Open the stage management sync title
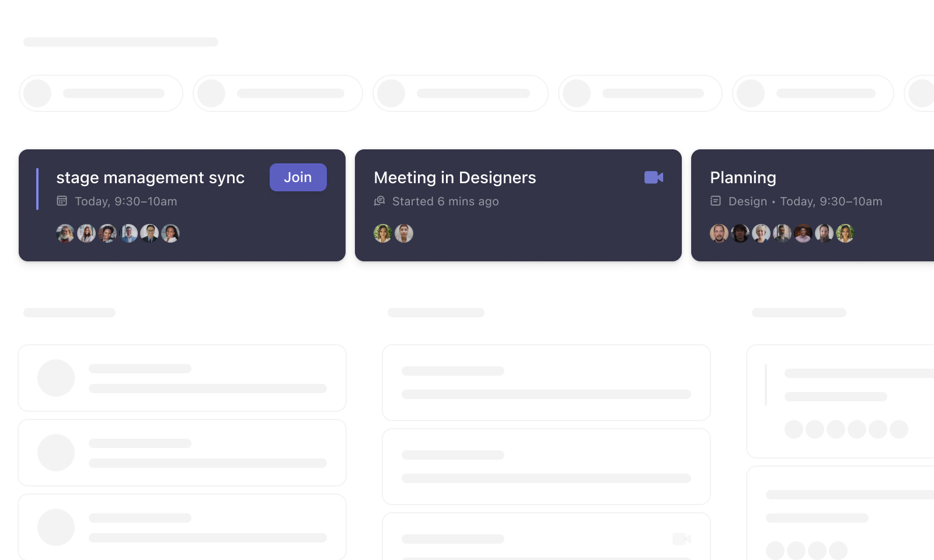 click(x=150, y=177)
